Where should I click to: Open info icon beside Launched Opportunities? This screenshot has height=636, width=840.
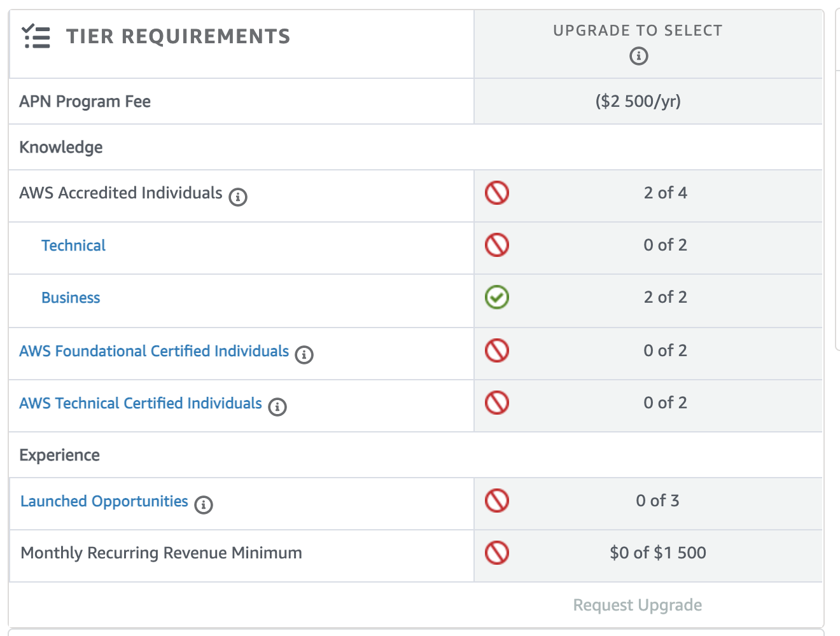click(204, 504)
